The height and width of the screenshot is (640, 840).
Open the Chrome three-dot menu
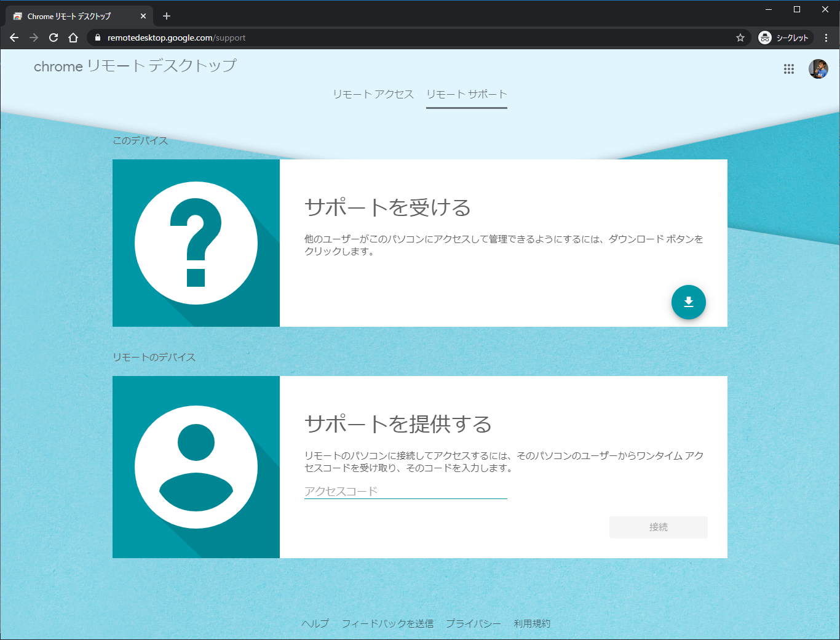[x=826, y=38]
